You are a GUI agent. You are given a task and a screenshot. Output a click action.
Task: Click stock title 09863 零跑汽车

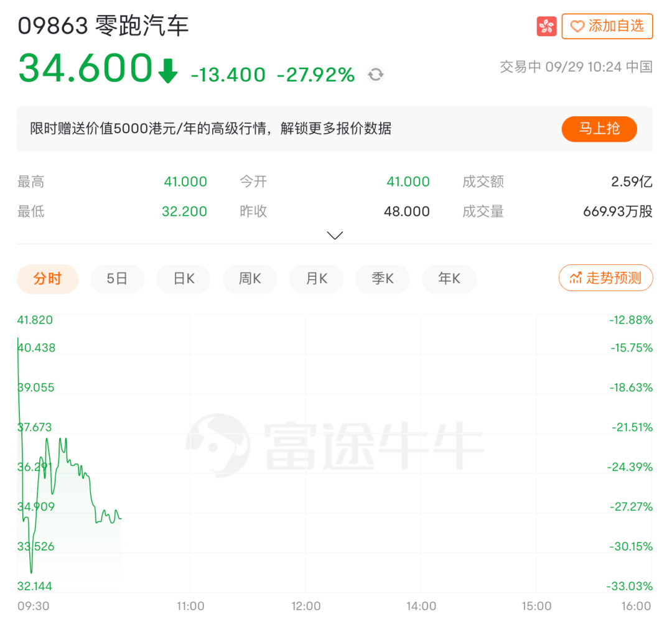[103, 26]
